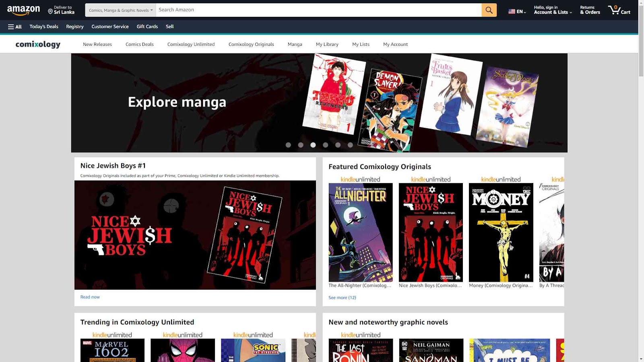Click in the Search Amazon field
This screenshot has width=644, height=362.
click(318, 10)
